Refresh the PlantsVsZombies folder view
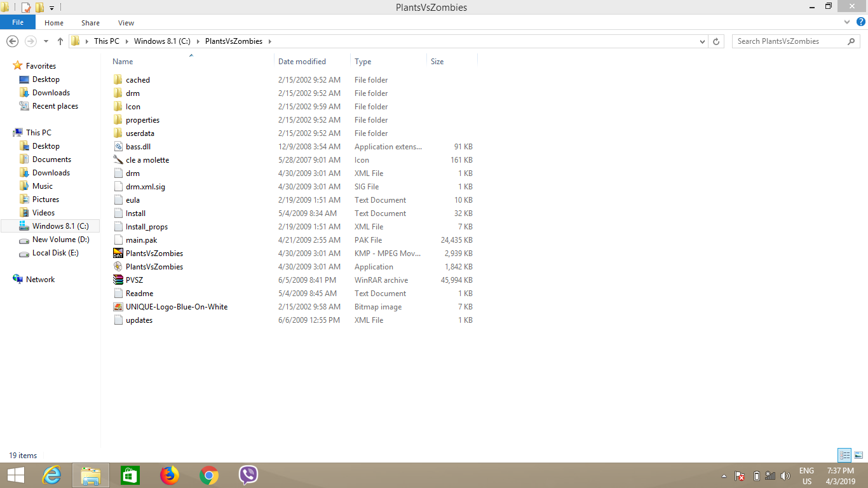 click(x=716, y=41)
